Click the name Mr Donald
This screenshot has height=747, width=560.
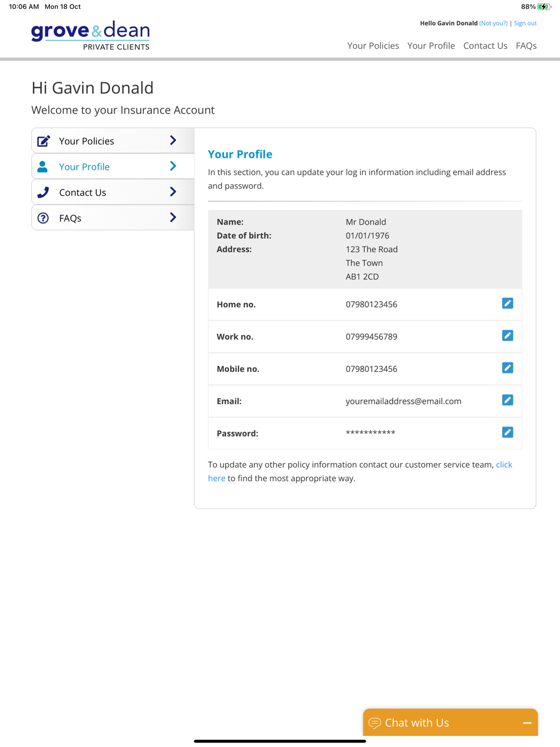tap(366, 222)
